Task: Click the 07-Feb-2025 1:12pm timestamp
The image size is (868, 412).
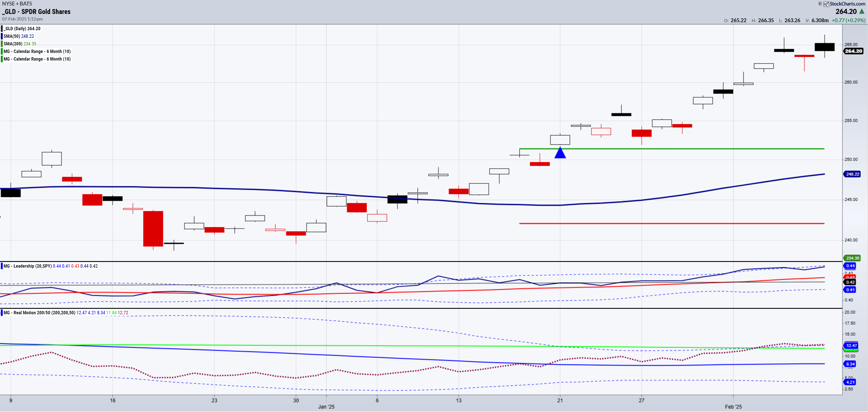Action: (x=22, y=19)
